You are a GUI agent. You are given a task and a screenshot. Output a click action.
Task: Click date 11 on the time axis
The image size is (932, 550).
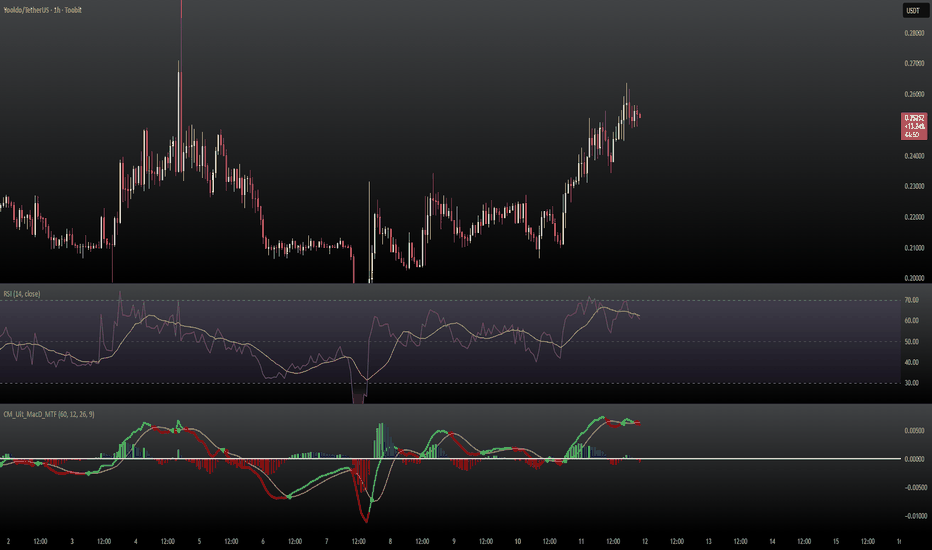[581, 541]
